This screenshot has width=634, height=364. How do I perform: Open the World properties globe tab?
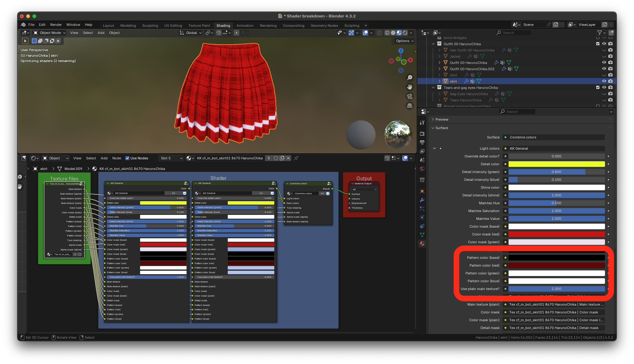(422, 169)
